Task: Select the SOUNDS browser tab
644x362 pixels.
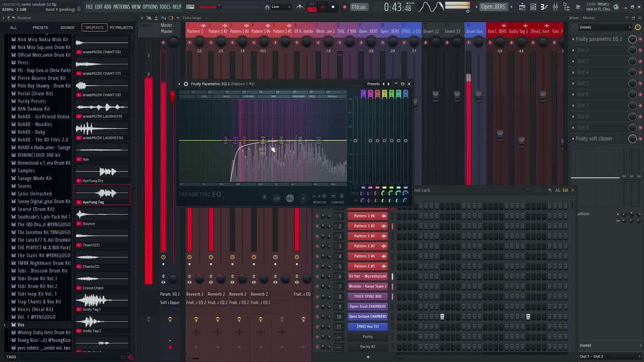Action: pyautogui.click(x=67, y=28)
